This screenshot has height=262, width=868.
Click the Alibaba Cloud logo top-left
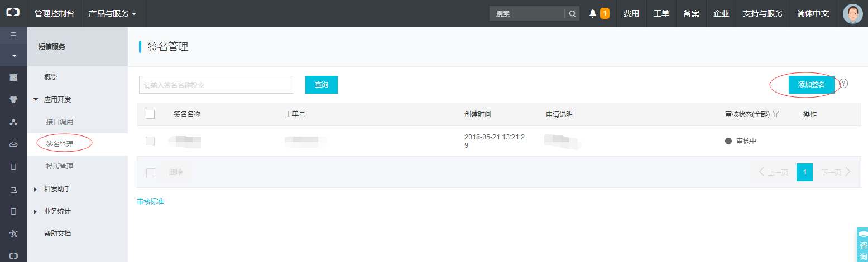13,13
